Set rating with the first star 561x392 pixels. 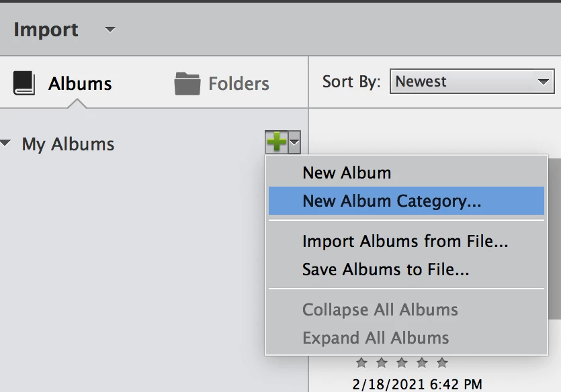[361, 363]
